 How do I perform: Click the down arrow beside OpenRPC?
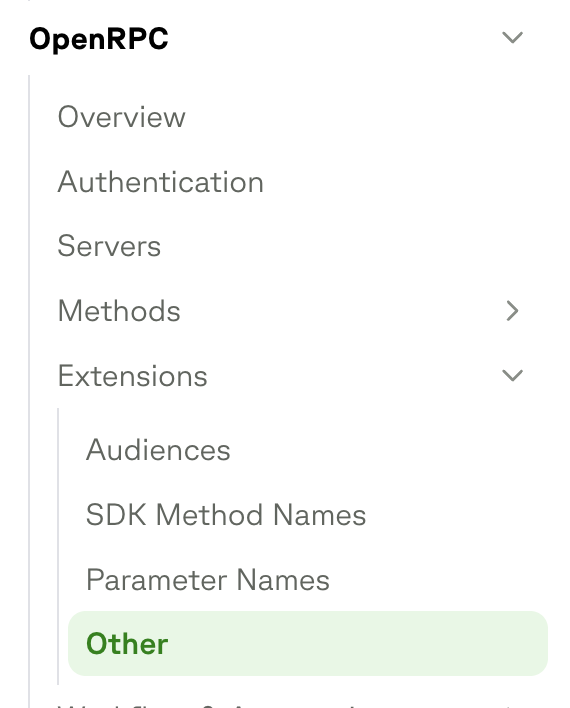click(x=512, y=37)
